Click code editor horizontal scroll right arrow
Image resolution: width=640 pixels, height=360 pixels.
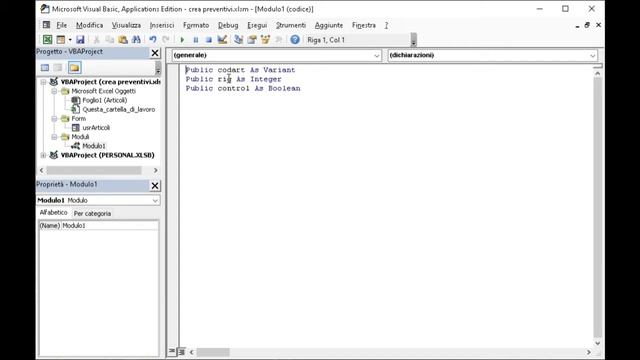point(589,352)
